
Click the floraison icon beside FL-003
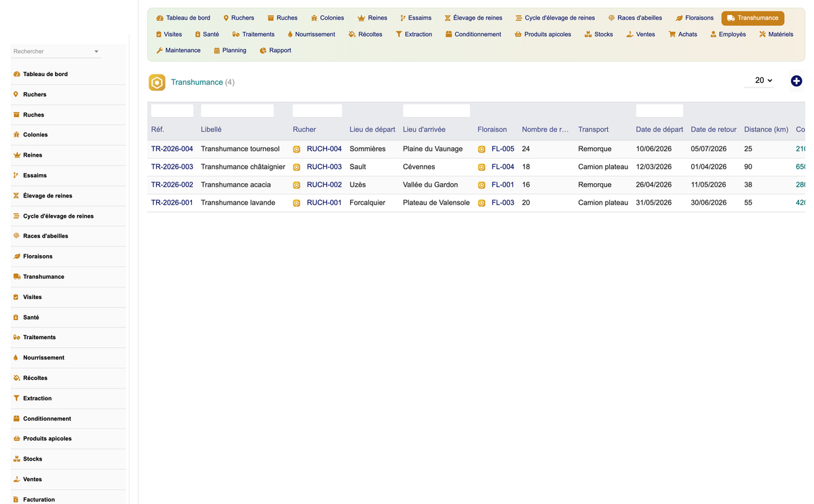pyautogui.click(x=482, y=203)
